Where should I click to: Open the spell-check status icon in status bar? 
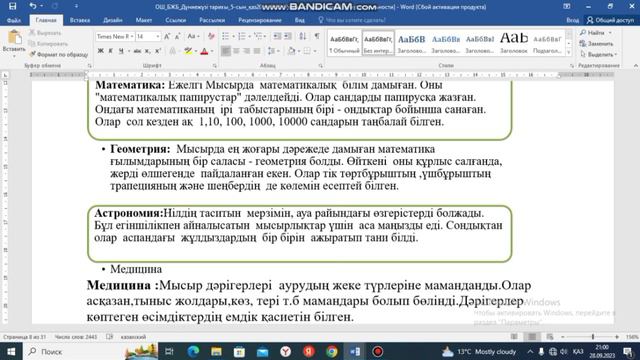click(x=109, y=337)
